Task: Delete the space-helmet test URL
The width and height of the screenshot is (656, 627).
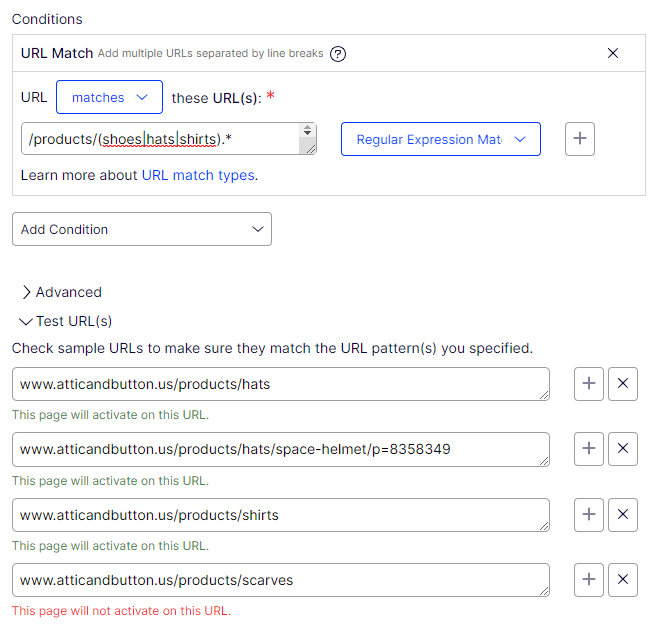Action: (623, 449)
